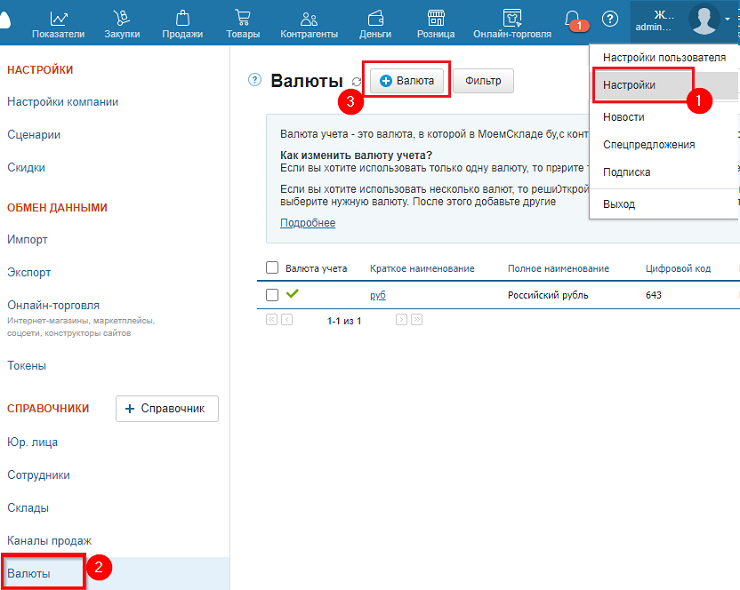740x590 pixels.
Task: Expand the user profile dropdown arrow
Action: point(728,19)
